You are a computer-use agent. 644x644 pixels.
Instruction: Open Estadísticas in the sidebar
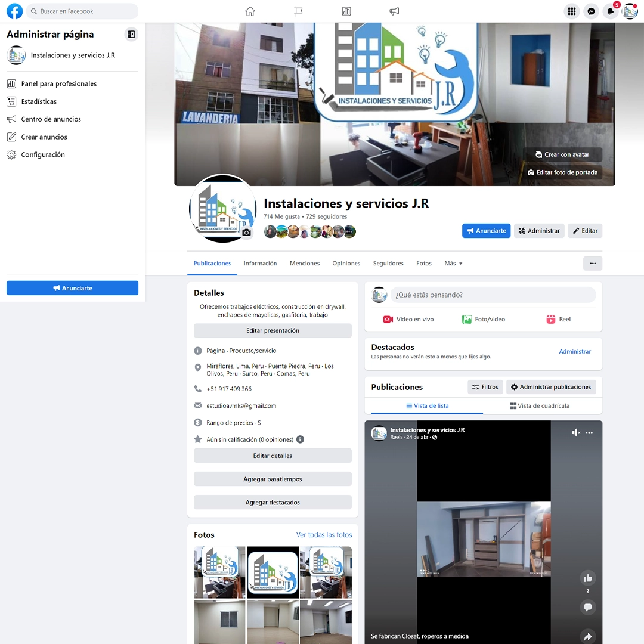point(39,101)
